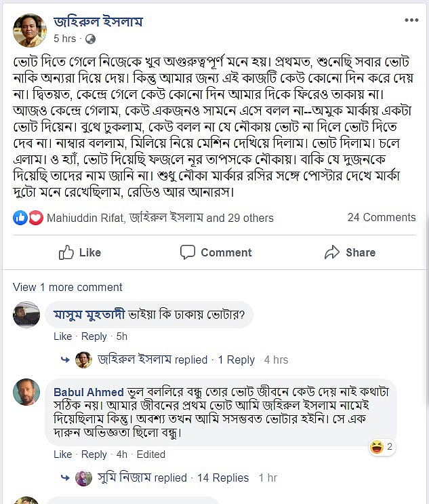Open the 24 Comments link

click(x=381, y=217)
